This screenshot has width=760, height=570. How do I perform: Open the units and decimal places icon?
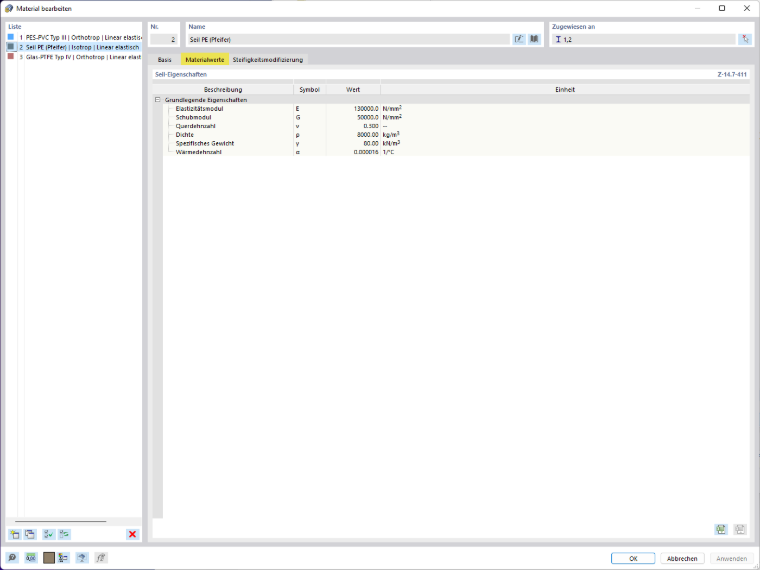[31, 558]
